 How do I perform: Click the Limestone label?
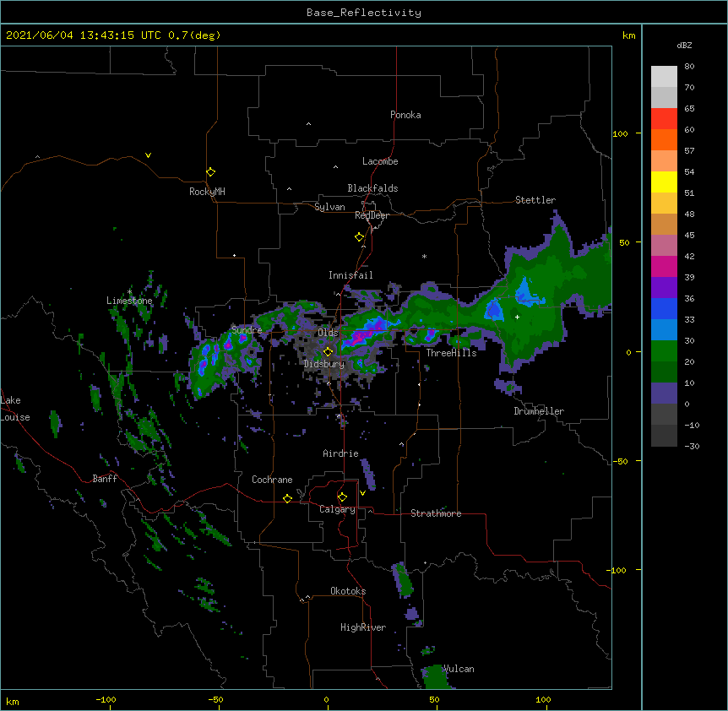coord(129,301)
